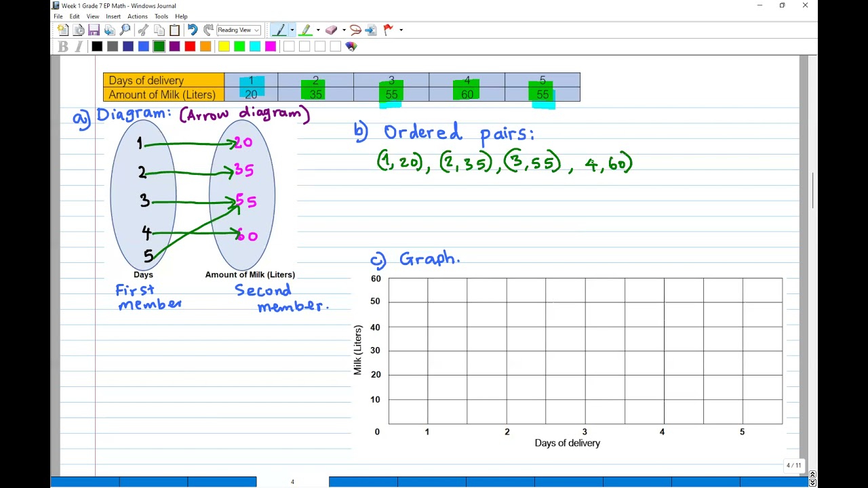Click the Insert/Remove Space tool
Viewport: 868px width, 488px height.
tap(371, 30)
